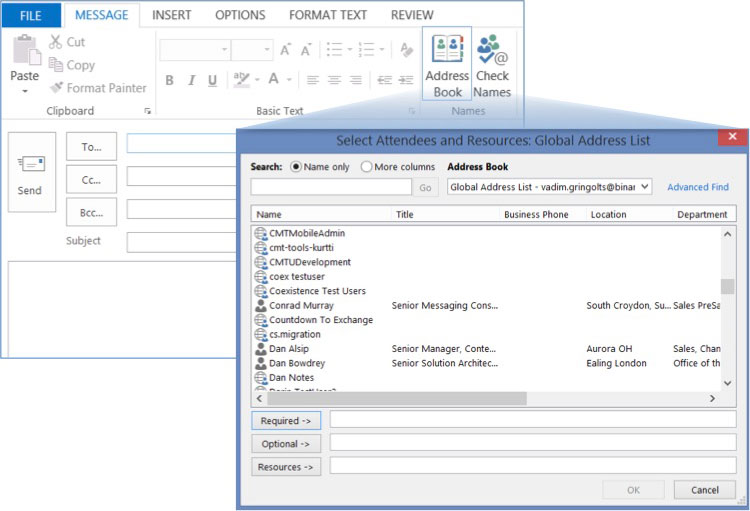Clear all formatting icon
Viewport: 750px width, 511px height.
pyautogui.click(x=407, y=49)
